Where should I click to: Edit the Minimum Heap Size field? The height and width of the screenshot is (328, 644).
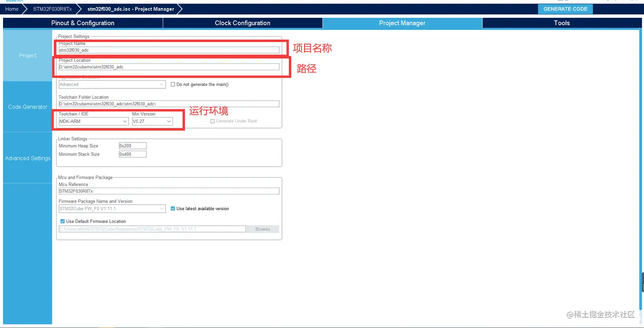132,146
